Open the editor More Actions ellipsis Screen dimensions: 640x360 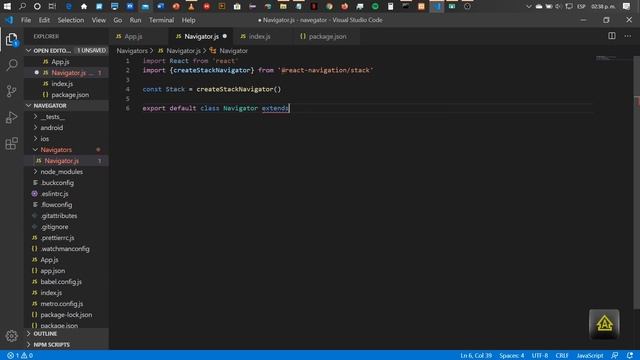coord(628,36)
